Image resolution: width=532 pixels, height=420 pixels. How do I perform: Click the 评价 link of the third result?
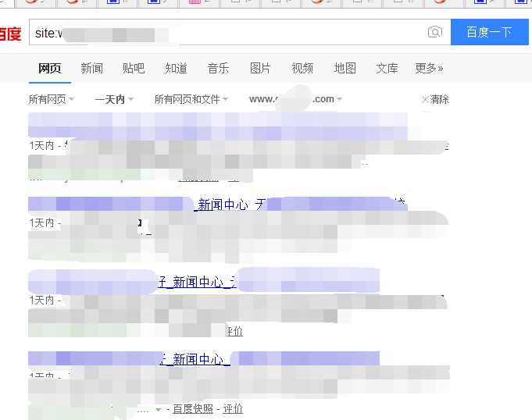pos(235,332)
